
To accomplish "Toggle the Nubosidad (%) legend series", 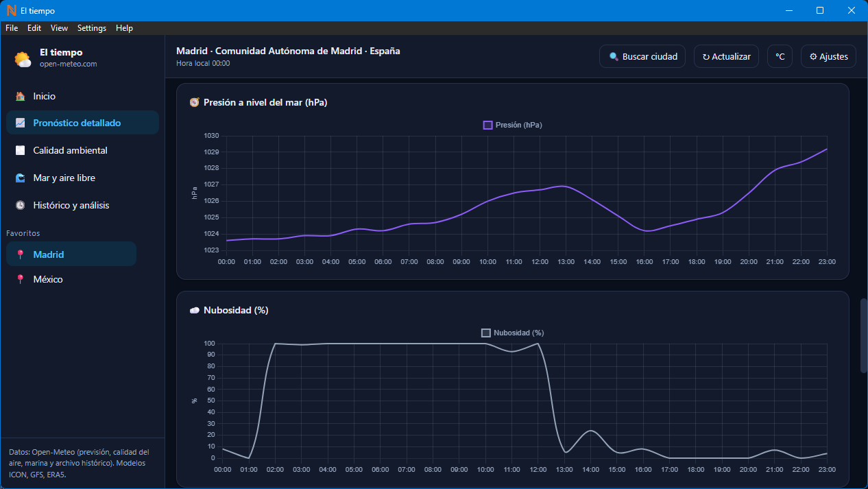I will coord(513,333).
